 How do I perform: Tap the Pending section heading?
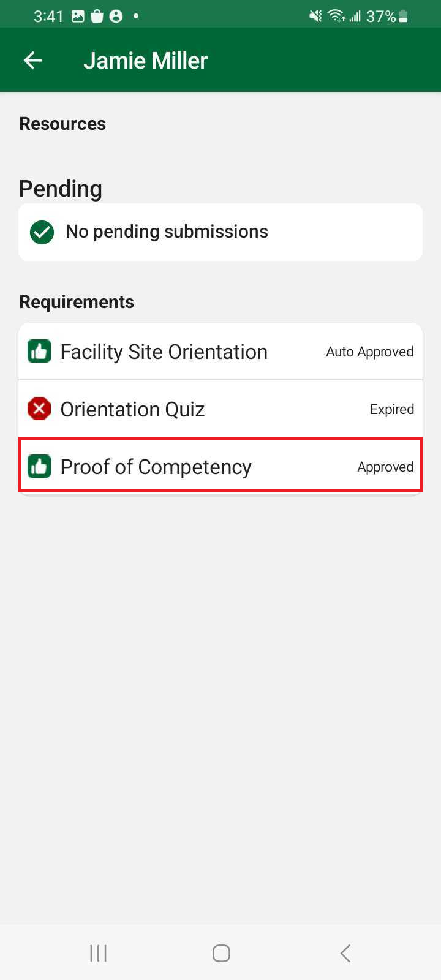pos(61,189)
